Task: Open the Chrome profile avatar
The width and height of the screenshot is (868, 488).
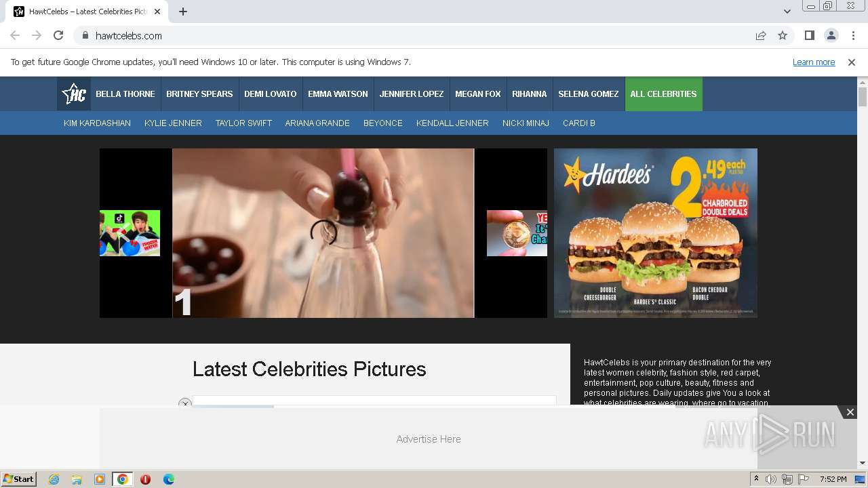Action: coord(831,35)
